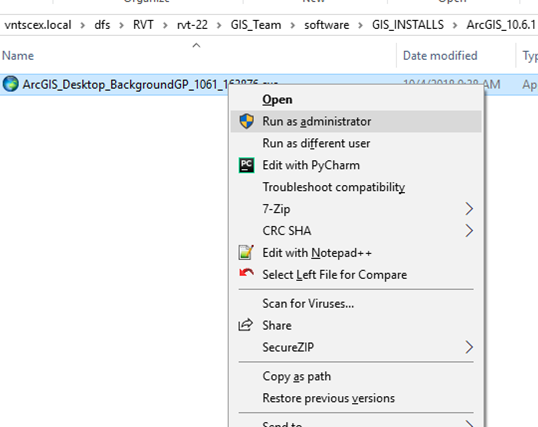
Task: Expand chevron after dfs in breadcrumb
Action: click(x=121, y=25)
